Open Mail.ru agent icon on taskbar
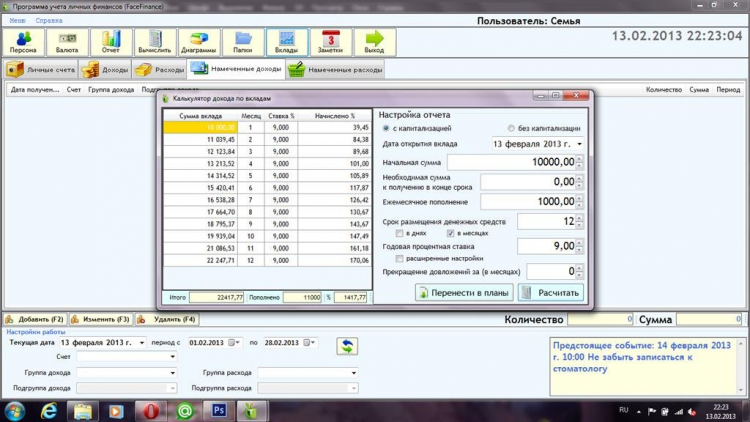The height and width of the screenshot is (422, 750). coord(185,411)
